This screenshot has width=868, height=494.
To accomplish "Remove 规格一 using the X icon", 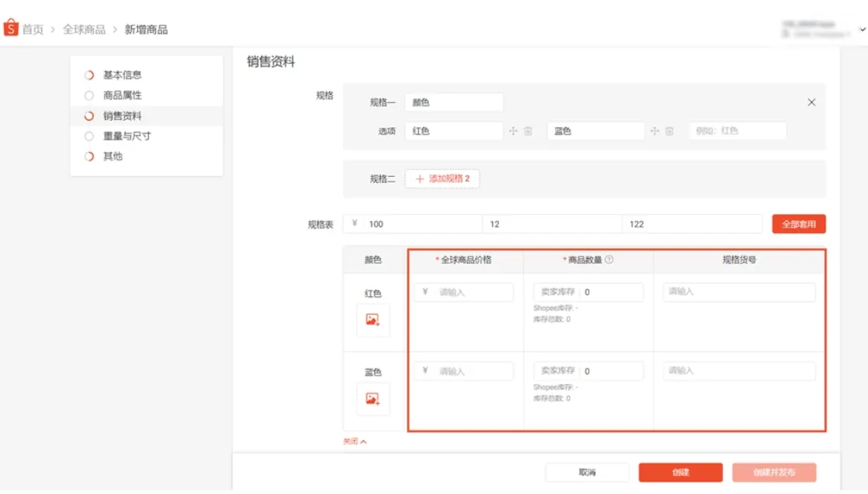I will 811,101.
